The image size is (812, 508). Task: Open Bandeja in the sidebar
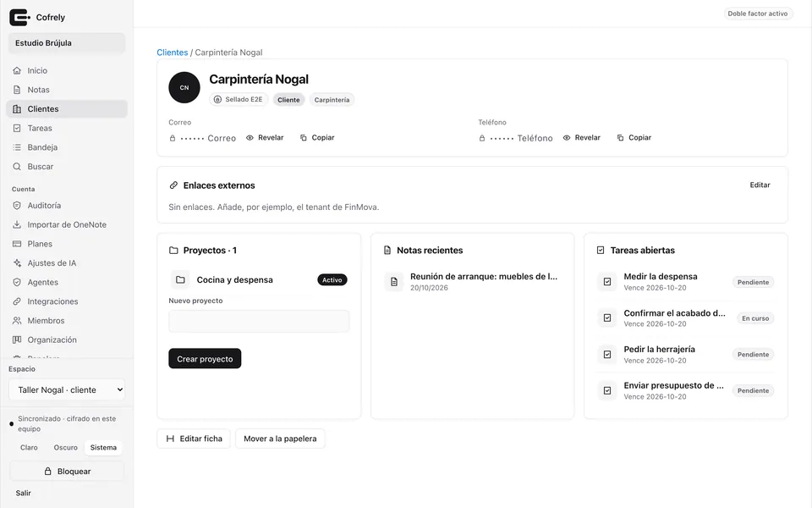[x=67, y=147]
